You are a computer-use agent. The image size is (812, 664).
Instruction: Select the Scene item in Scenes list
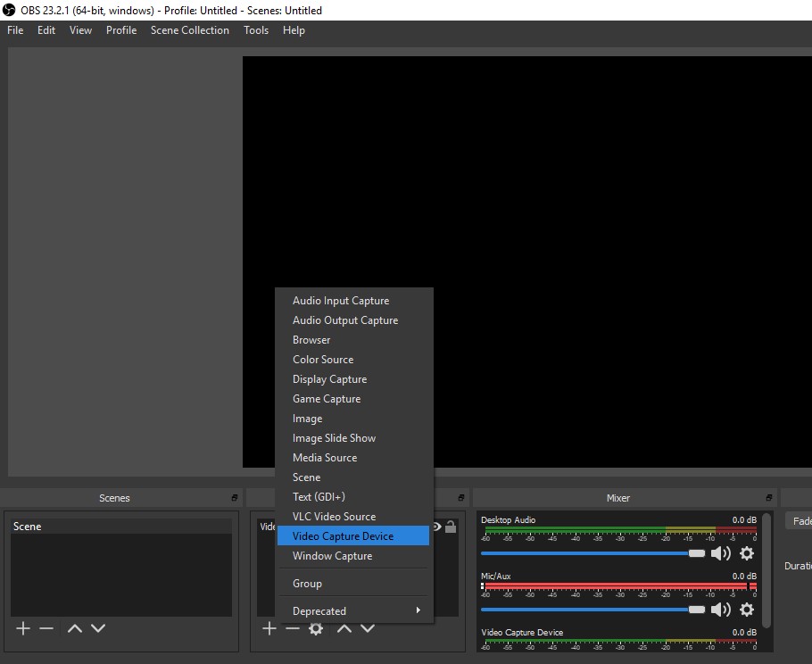[121, 527]
